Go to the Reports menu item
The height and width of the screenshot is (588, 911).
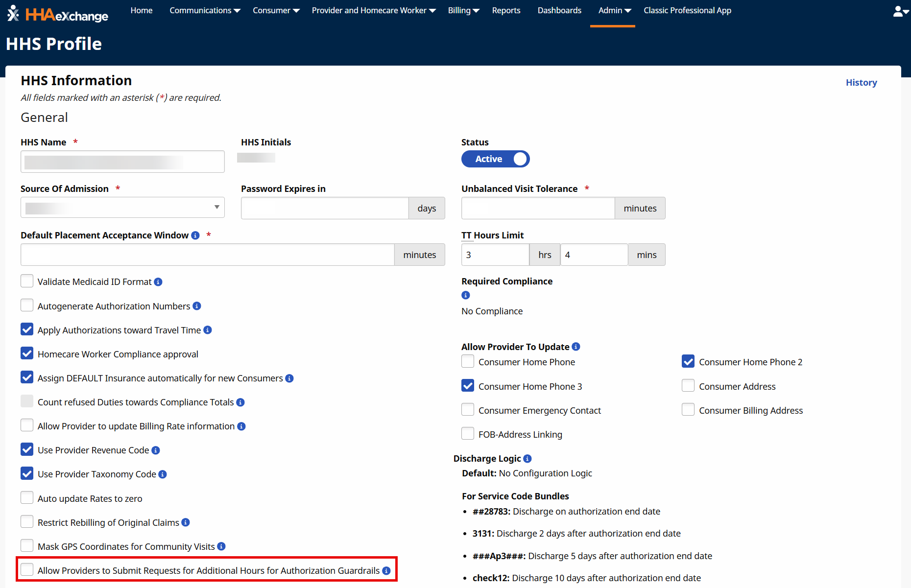[x=506, y=11]
